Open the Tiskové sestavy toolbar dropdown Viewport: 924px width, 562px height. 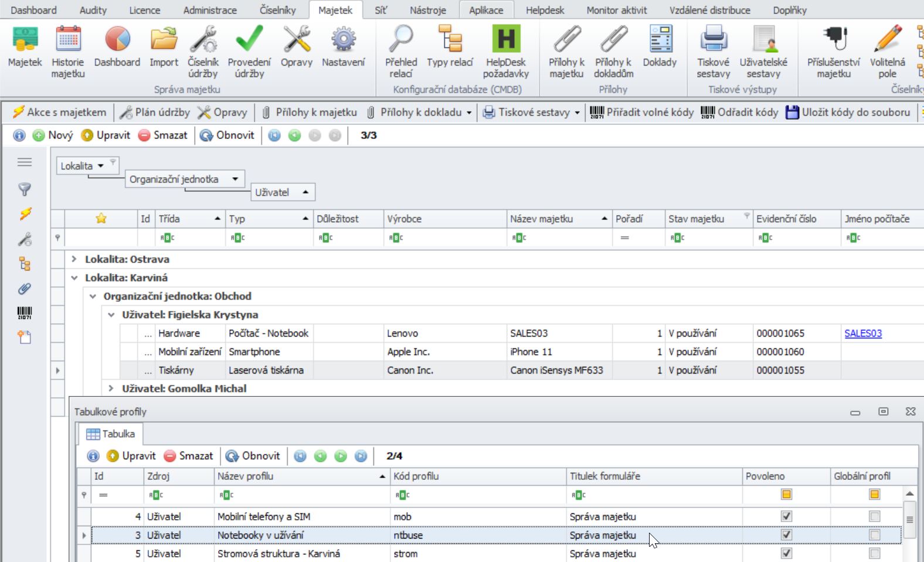pos(577,113)
